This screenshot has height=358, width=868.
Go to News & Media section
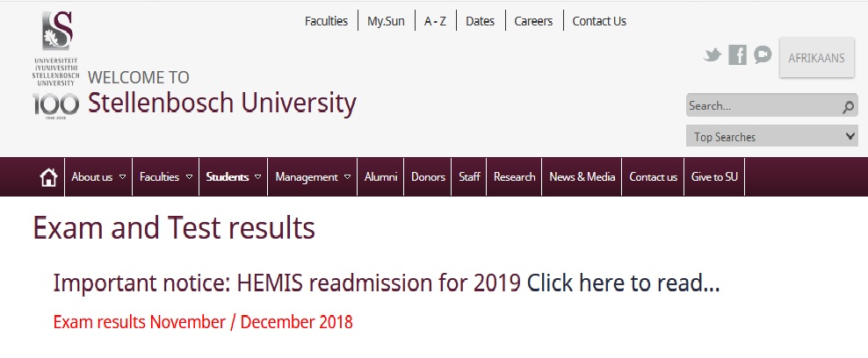tap(582, 177)
